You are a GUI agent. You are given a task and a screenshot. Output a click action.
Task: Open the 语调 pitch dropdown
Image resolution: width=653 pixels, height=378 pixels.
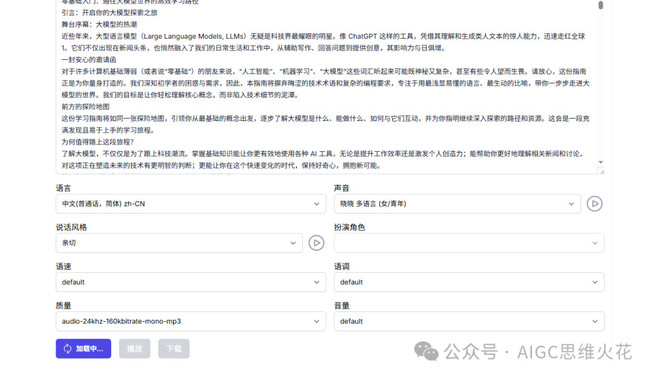[469, 282]
